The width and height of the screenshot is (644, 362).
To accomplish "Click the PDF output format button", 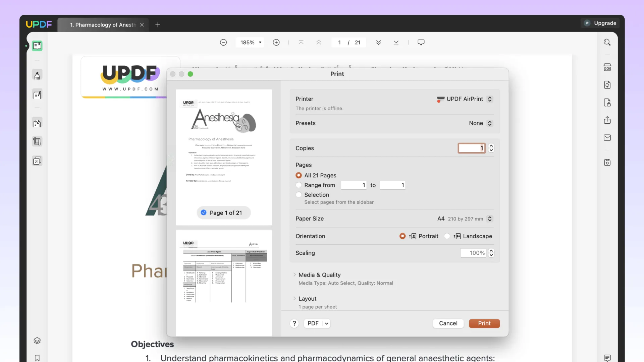I will coord(317,323).
